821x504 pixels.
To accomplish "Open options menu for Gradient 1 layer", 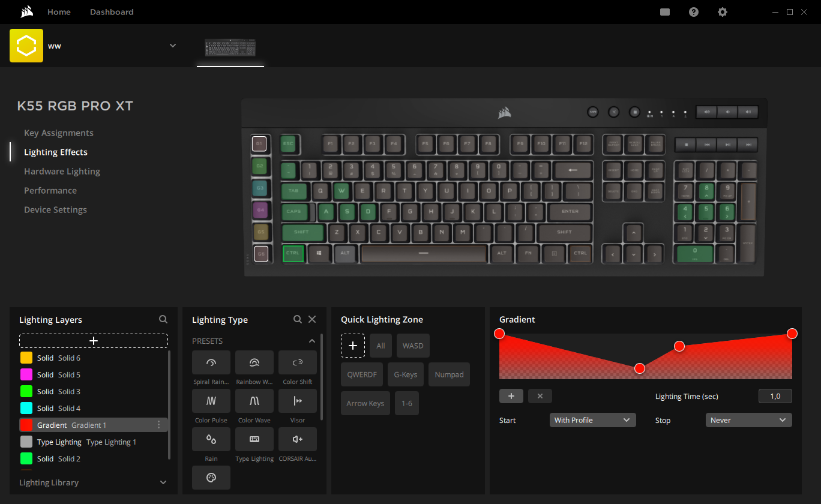I will coord(158,425).
